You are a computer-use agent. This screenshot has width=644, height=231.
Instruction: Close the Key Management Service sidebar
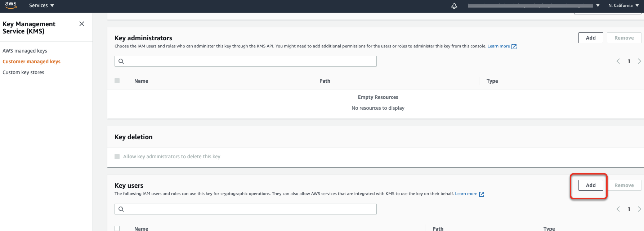pos(82,24)
